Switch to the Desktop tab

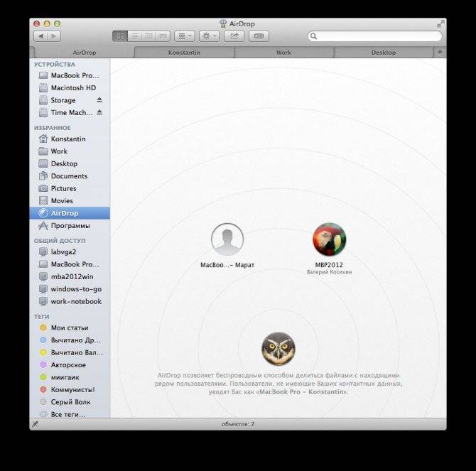pos(383,53)
